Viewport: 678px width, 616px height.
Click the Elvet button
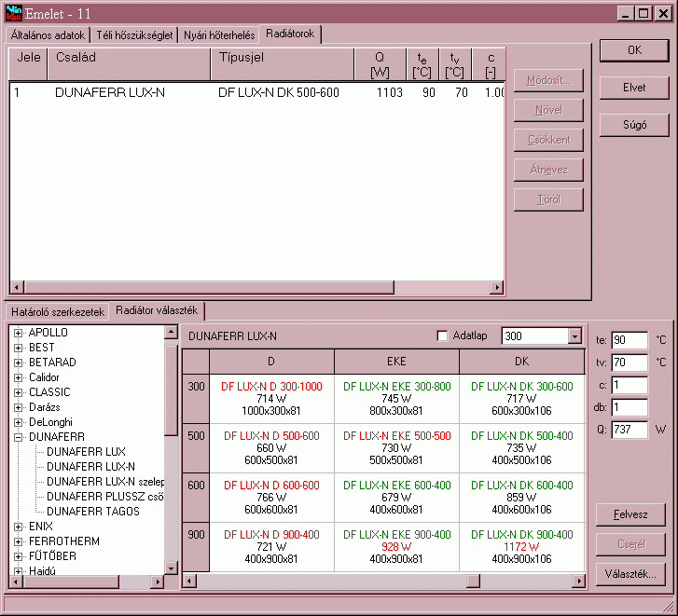pos(634,88)
